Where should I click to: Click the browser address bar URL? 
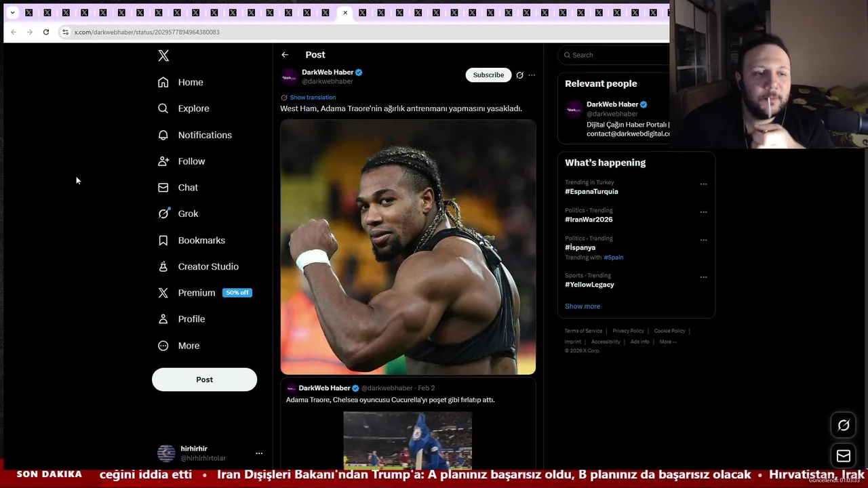coord(147,32)
